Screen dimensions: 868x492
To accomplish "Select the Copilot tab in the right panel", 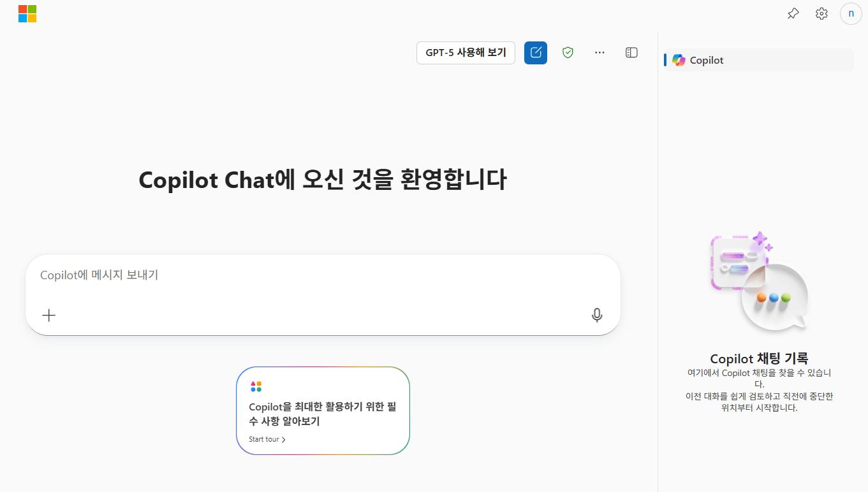I will click(707, 61).
